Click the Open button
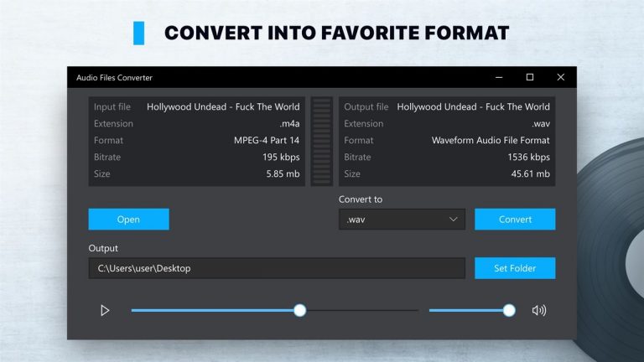This screenshot has width=644, height=362. click(128, 220)
